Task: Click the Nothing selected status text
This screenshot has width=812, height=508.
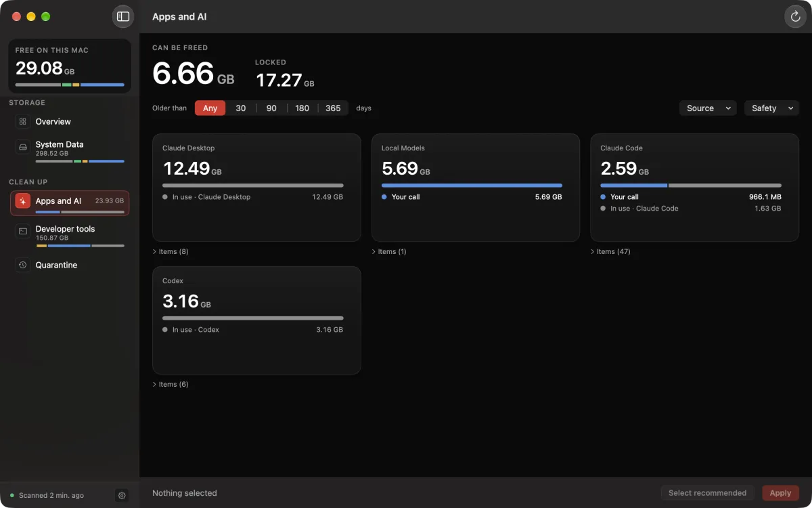Action: coord(185,493)
